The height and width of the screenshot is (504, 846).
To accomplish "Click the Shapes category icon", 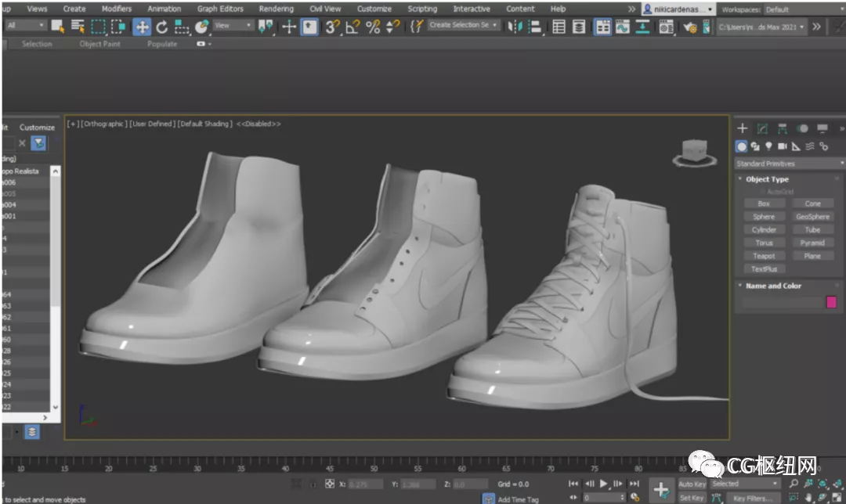I will 755,146.
